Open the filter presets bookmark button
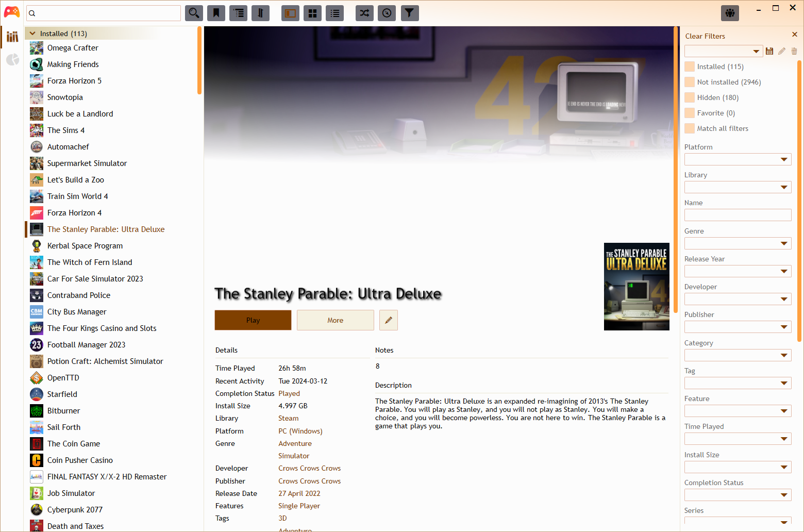The image size is (804, 532). click(216, 13)
